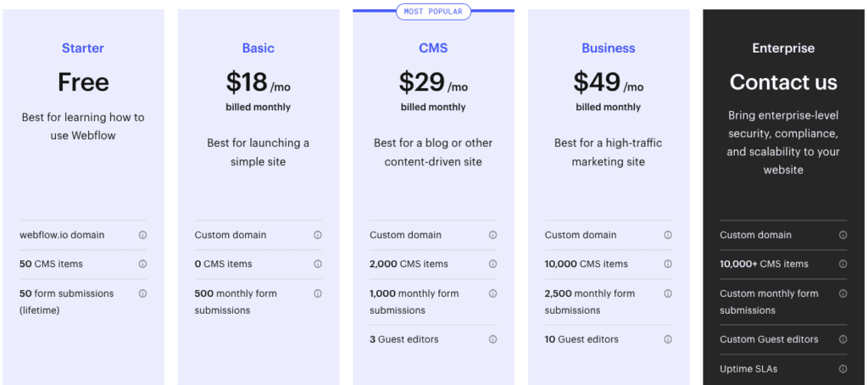
Task: Click info icon next to Starter 50 CMS items
Action: click(142, 264)
